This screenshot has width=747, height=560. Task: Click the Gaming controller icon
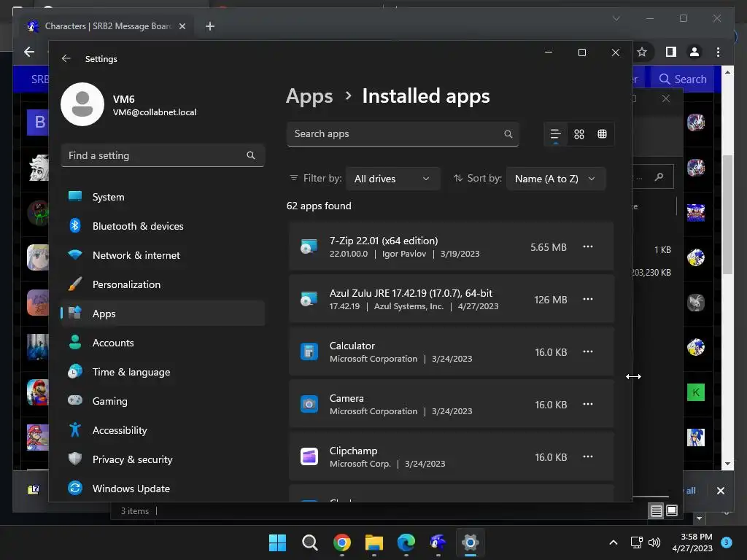[x=75, y=400]
